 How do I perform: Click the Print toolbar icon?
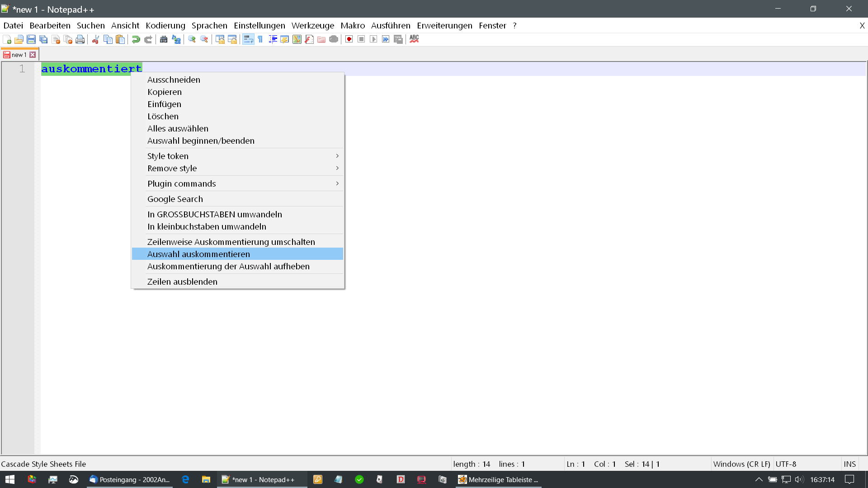80,39
